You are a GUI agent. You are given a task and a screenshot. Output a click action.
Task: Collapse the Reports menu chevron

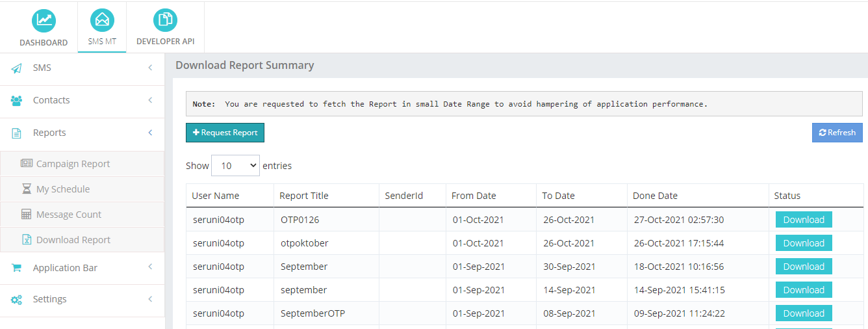[150, 133]
